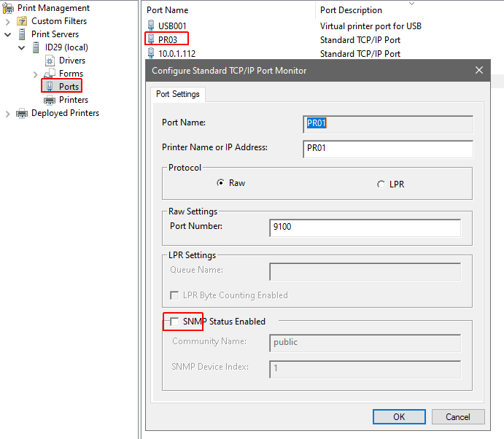Select the Raw protocol radio button
Image resolution: width=504 pixels, height=439 pixels.
220,183
